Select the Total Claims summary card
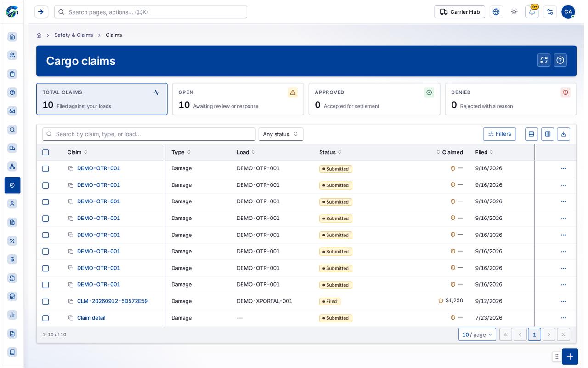 click(102, 99)
